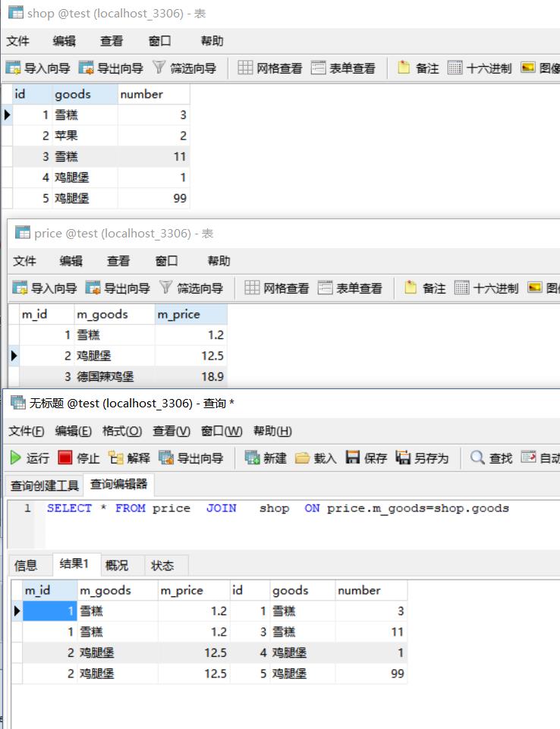This screenshot has height=729, width=560.
Task: Click the Explain (解释) query icon
Action: coord(116,457)
